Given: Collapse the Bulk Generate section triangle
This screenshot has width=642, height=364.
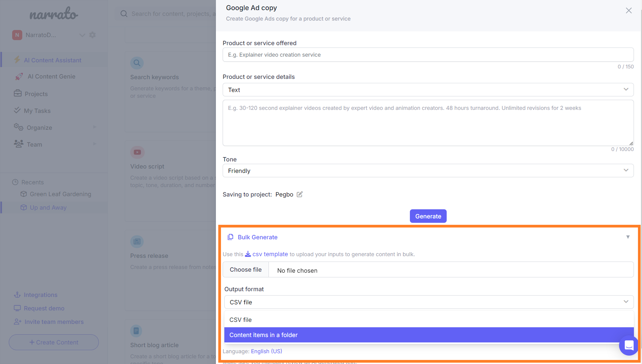Looking at the screenshot, I should click(628, 237).
